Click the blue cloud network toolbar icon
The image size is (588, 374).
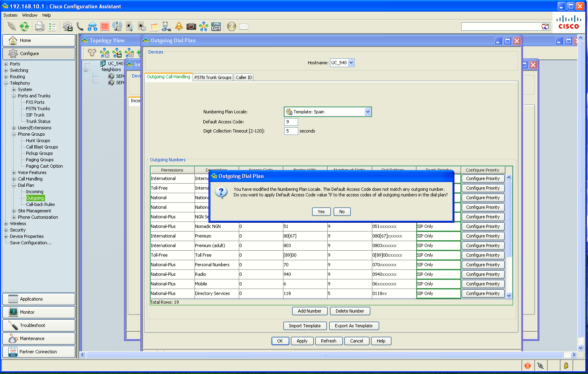pyautogui.click(x=92, y=26)
